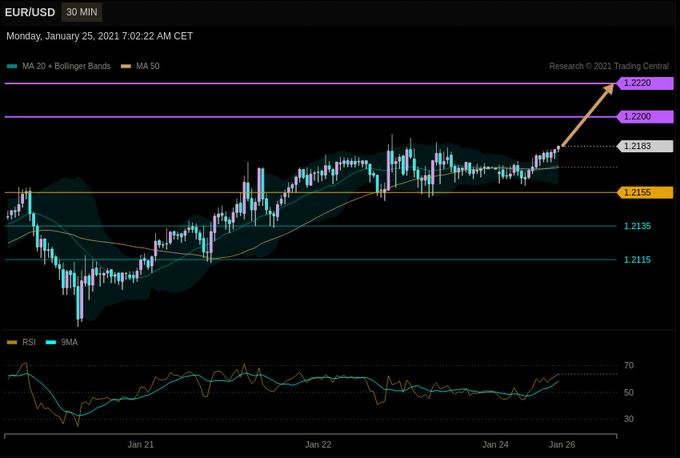Screen dimensions: 680x458
Task: Click the RSI 30 axis value
Action: pos(628,419)
